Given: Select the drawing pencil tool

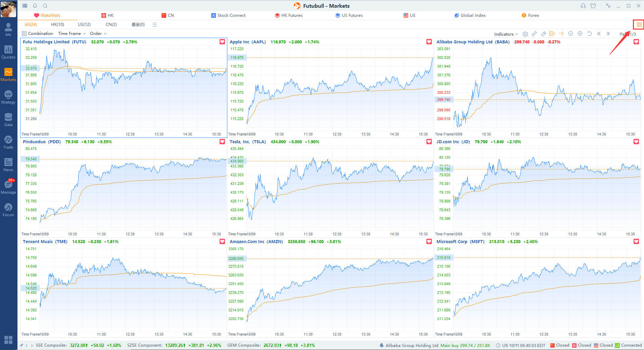Looking at the screenshot, I should coord(543,34).
